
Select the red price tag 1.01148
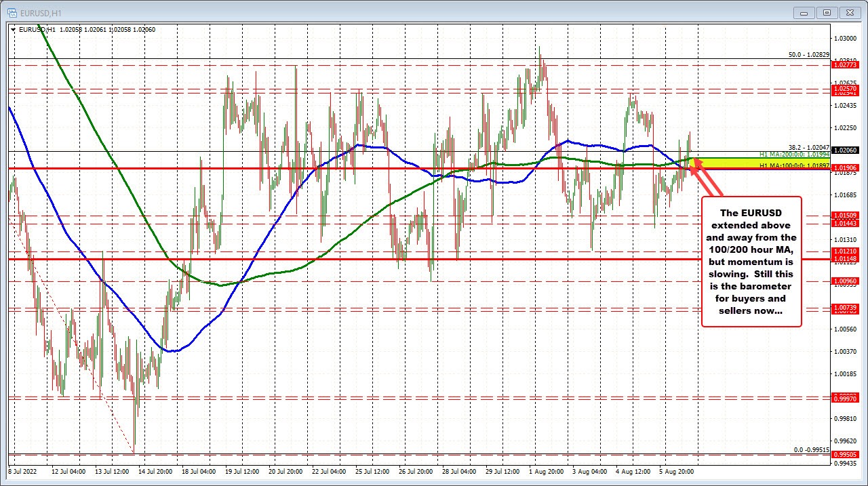point(845,259)
